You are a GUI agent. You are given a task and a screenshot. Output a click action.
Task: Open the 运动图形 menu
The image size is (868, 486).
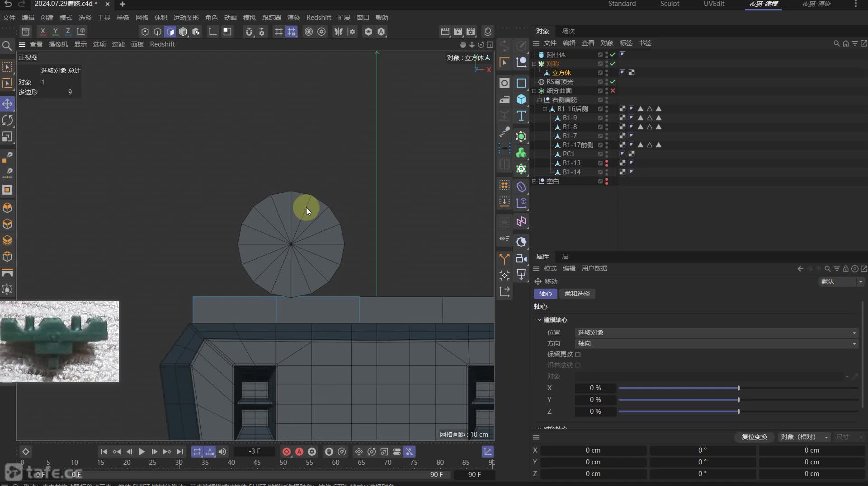pyautogui.click(x=186, y=18)
